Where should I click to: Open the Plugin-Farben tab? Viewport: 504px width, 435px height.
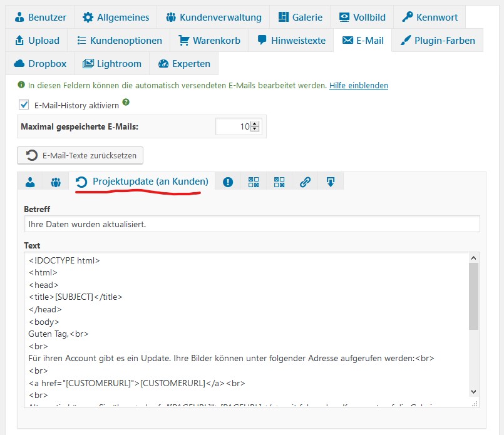[438, 41]
